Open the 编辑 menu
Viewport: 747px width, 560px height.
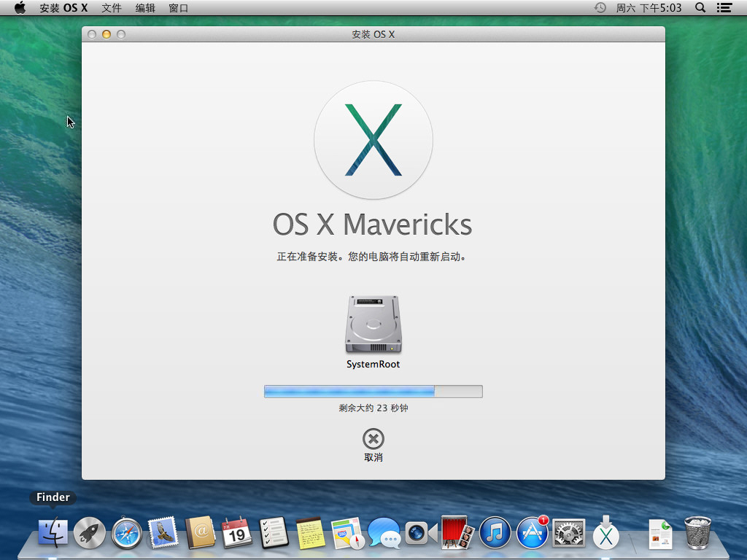click(145, 7)
